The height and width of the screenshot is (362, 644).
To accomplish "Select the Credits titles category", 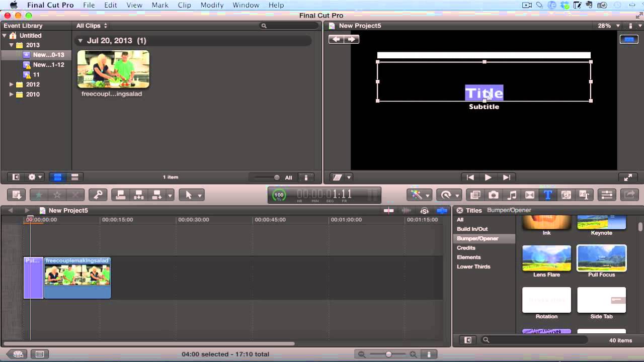I will pos(466,248).
